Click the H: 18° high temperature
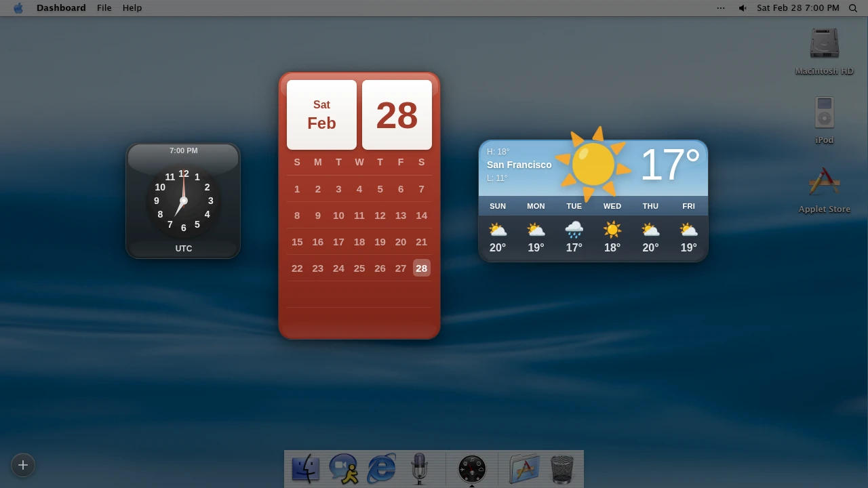Screen dimensions: 868x488 click(498, 152)
